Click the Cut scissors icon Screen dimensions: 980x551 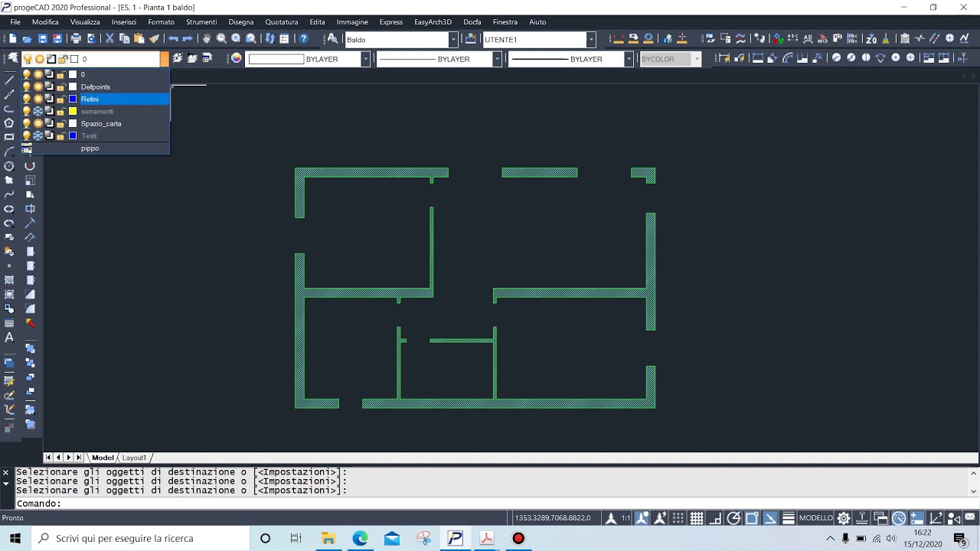pyautogui.click(x=109, y=39)
